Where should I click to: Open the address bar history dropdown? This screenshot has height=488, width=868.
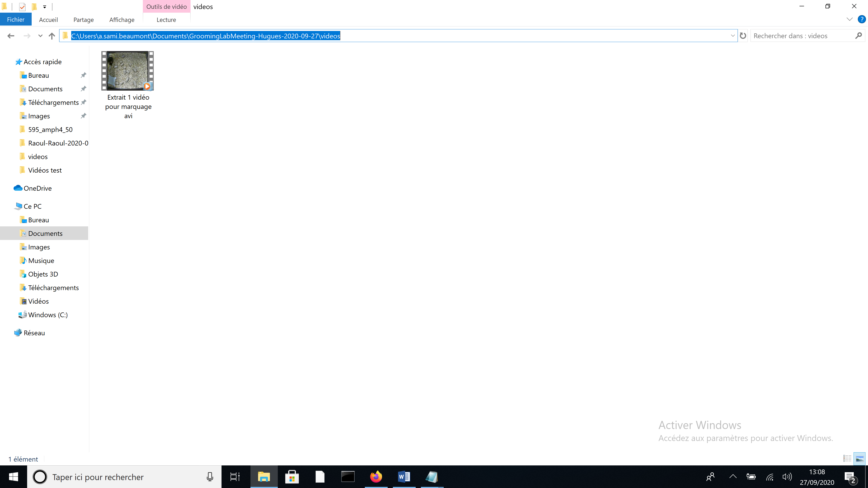click(x=733, y=36)
